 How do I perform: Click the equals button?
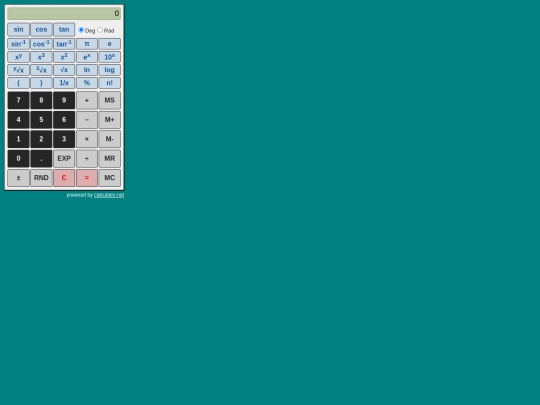[x=87, y=178]
